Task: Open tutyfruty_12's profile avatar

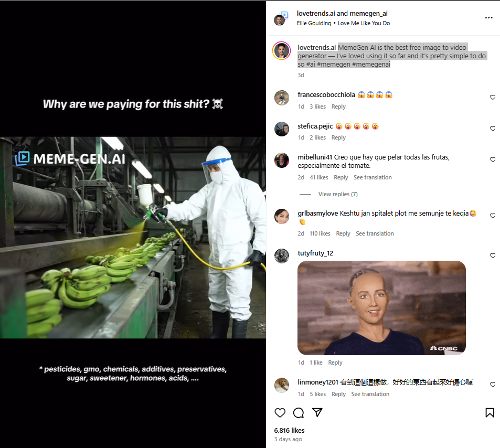Action: 282,255
